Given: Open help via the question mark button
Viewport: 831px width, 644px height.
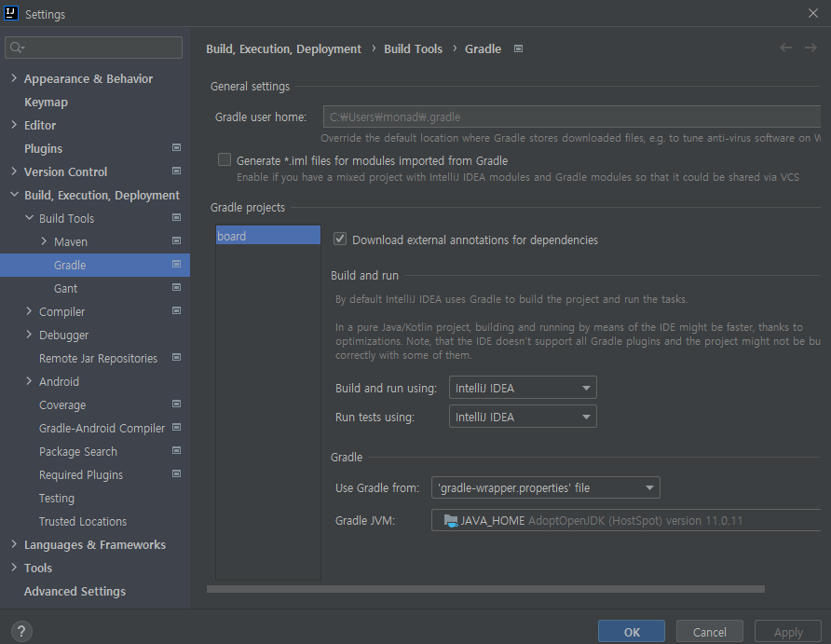Looking at the screenshot, I should [x=21, y=631].
